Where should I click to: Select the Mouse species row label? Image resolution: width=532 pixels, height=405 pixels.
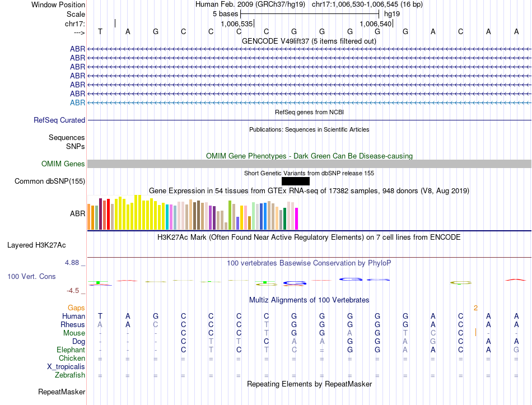click(x=74, y=333)
